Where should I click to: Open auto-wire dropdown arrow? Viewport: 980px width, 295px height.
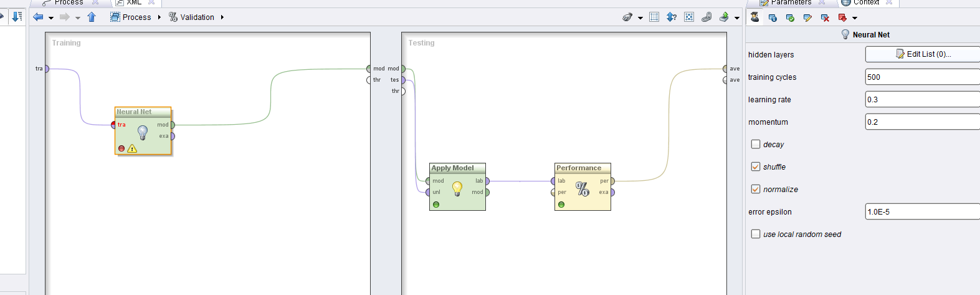pyautogui.click(x=640, y=18)
